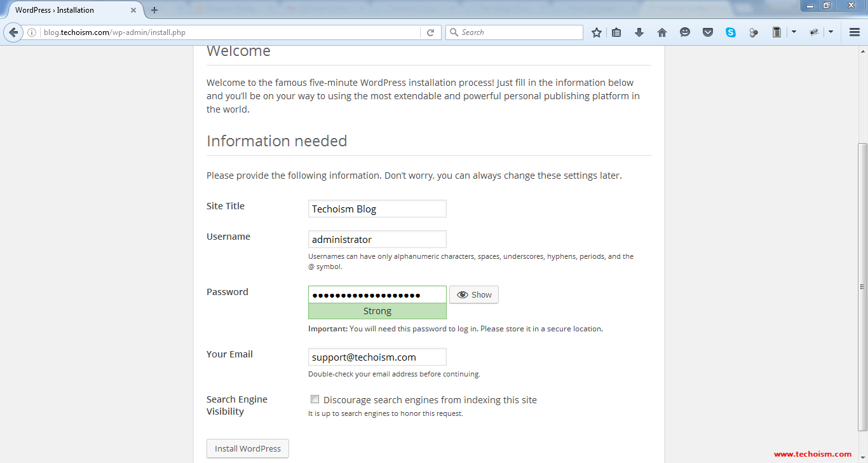The width and height of the screenshot is (868, 463).
Task: Go to home page via house icon
Action: (662, 32)
